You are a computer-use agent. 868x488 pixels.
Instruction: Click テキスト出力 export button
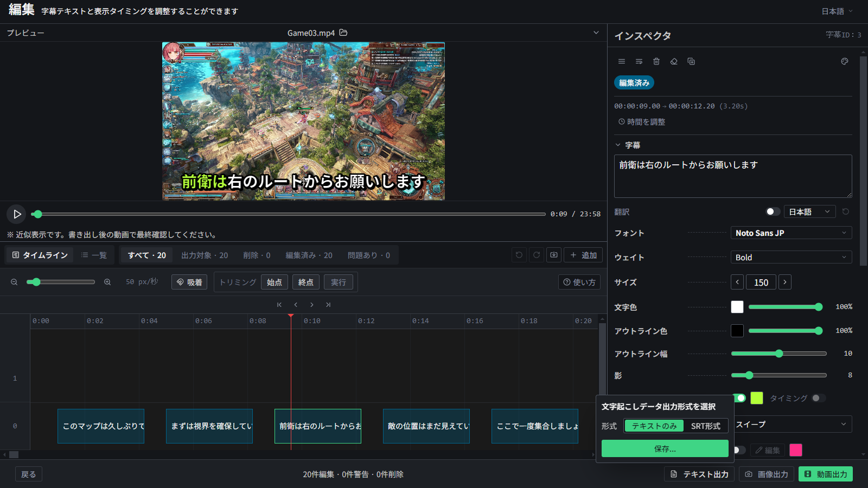(699, 474)
